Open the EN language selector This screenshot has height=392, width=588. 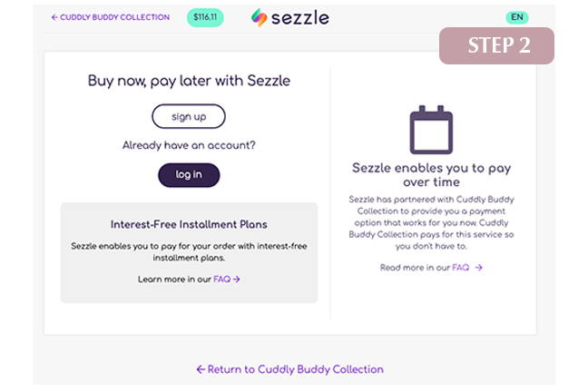click(516, 17)
